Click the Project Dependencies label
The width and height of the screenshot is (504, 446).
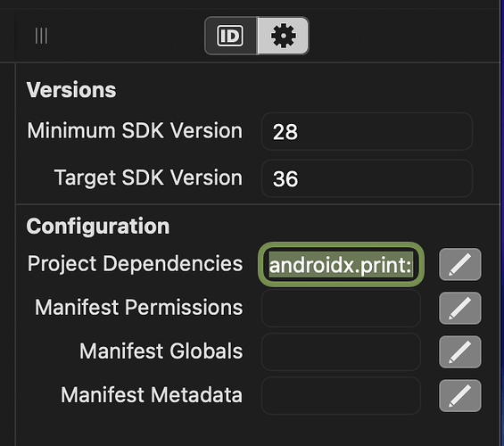[135, 264]
